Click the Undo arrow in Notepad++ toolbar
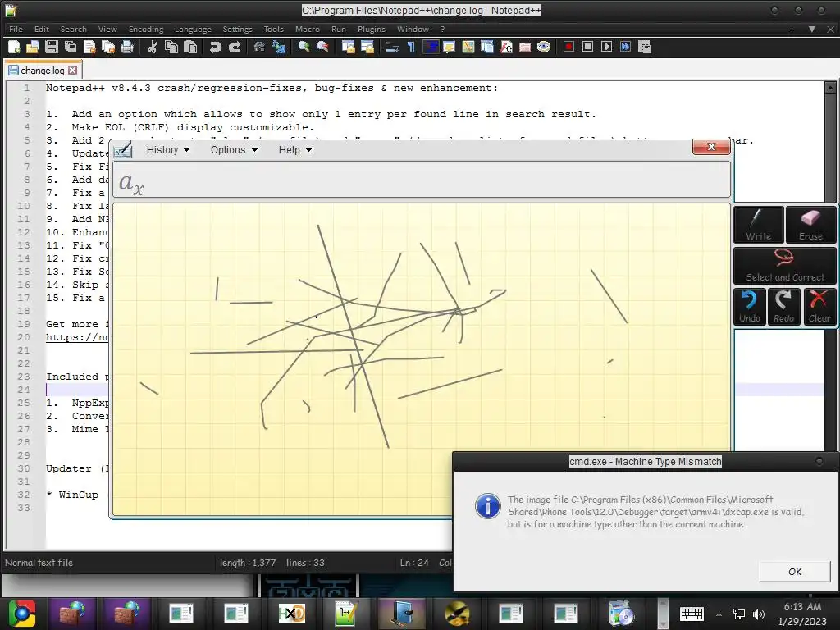 click(x=216, y=47)
